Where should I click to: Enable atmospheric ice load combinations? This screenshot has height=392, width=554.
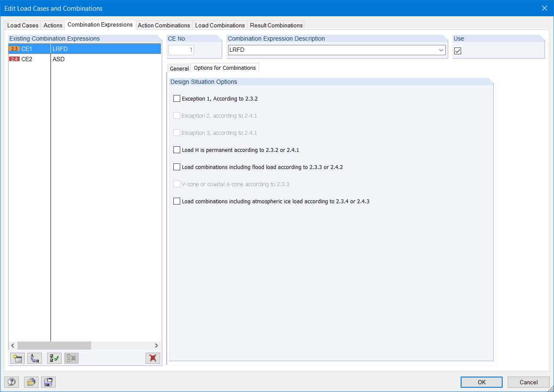[x=177, y=201]
